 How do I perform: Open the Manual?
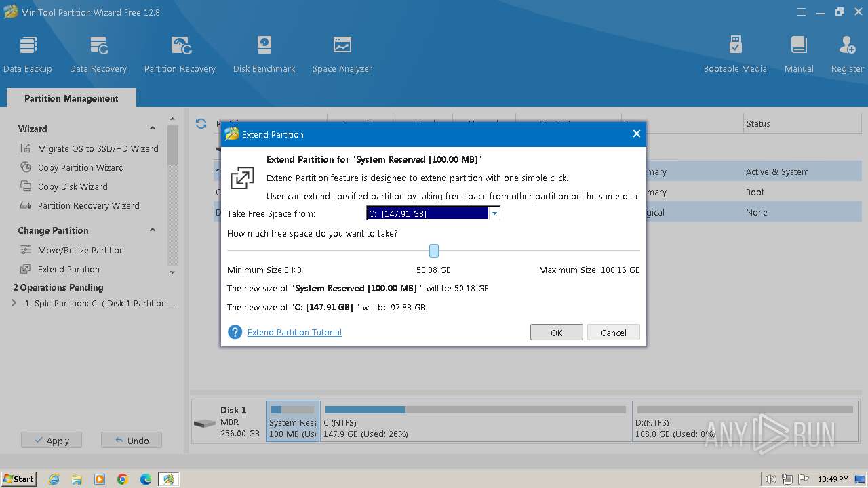799,54
